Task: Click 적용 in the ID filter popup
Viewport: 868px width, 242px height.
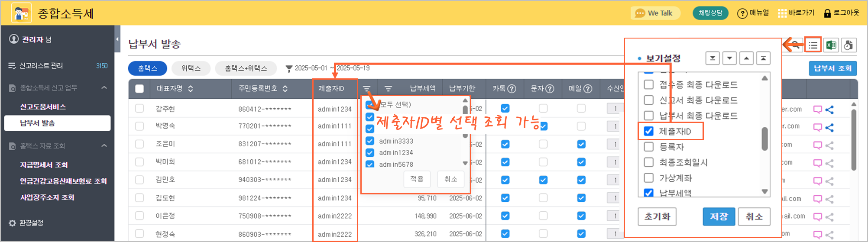Action: point(417,179)
